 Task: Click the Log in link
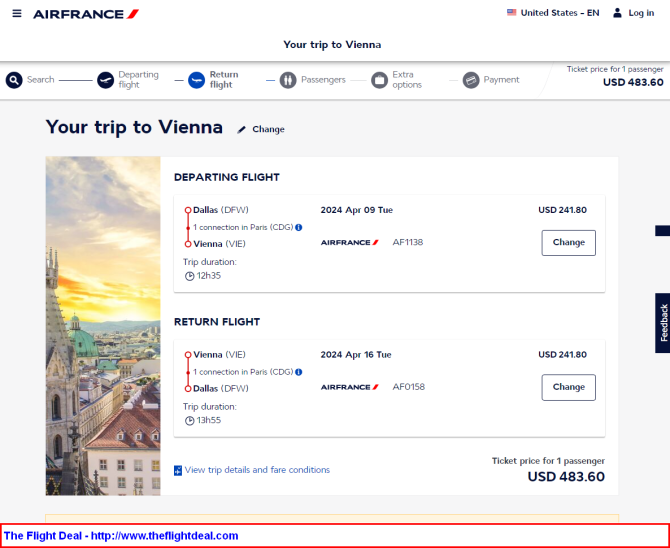[641, 13]
